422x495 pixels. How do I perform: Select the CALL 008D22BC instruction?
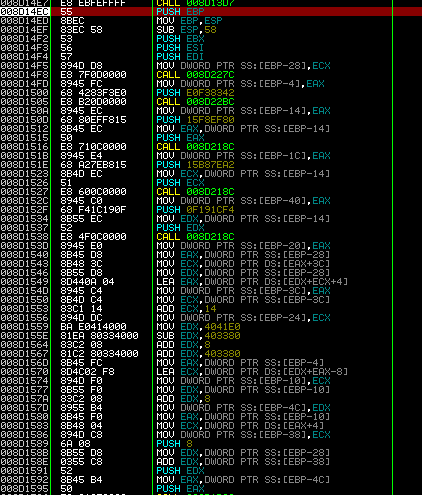tap(195, 102)
